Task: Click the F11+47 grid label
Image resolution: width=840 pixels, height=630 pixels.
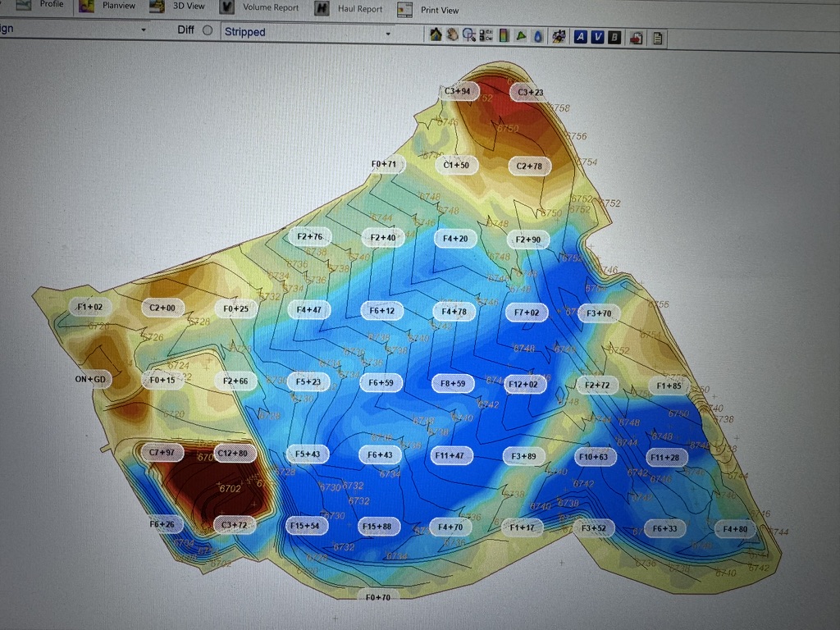Action: [x=450, y=456]
